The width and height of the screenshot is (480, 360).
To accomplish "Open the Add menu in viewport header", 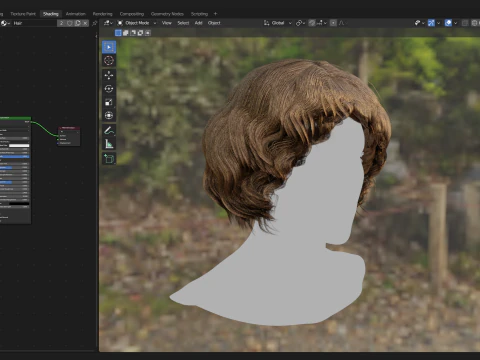I will [198, 23].
